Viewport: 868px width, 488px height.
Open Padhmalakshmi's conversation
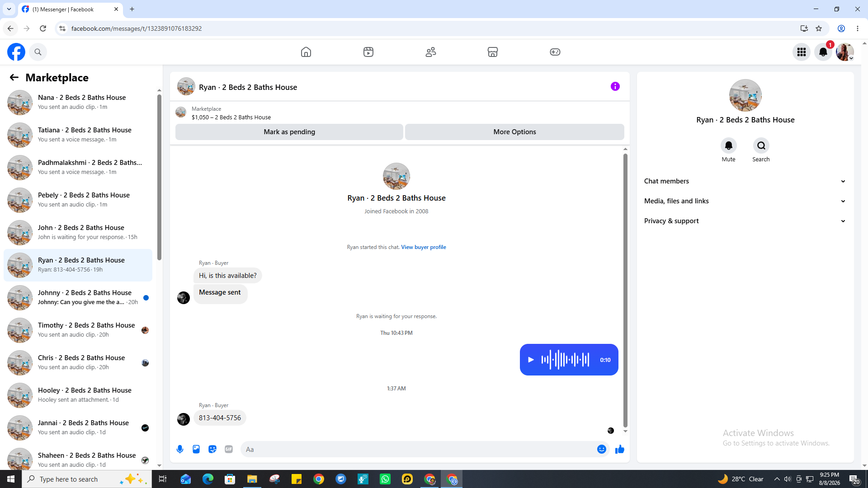tap(78, 167)
